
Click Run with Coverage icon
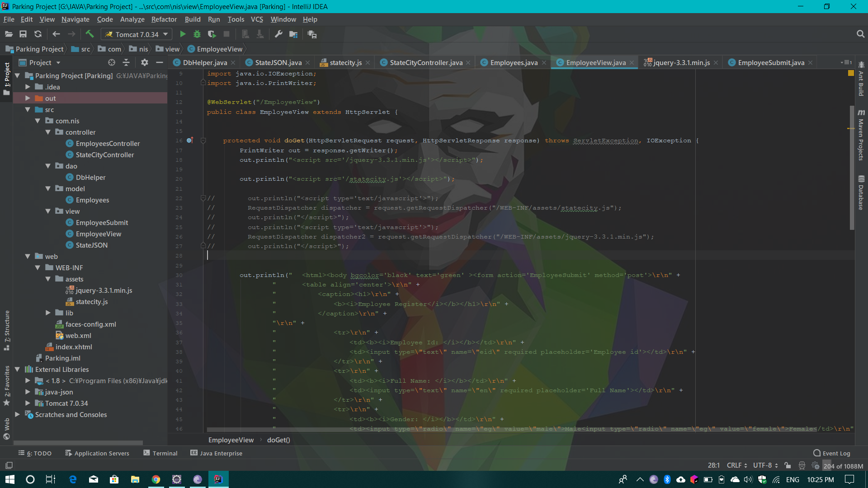click(212, 34)
